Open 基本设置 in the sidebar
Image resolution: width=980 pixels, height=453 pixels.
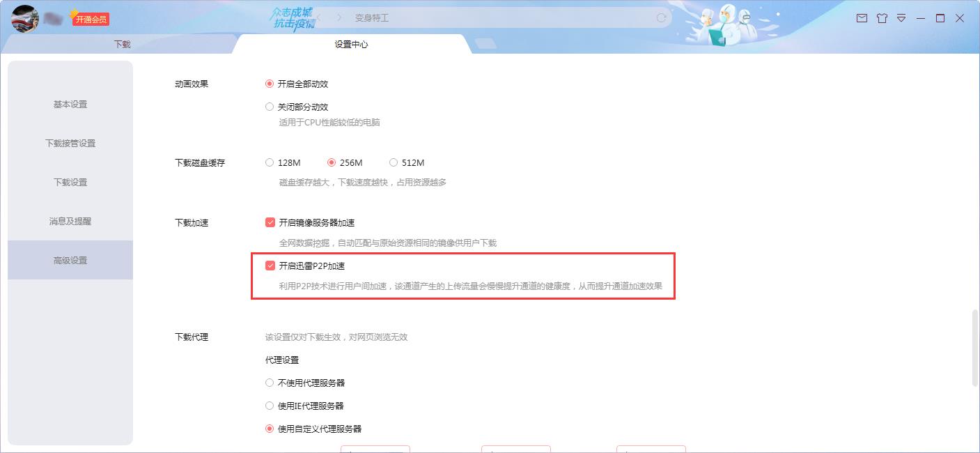(x=70, y=105)
